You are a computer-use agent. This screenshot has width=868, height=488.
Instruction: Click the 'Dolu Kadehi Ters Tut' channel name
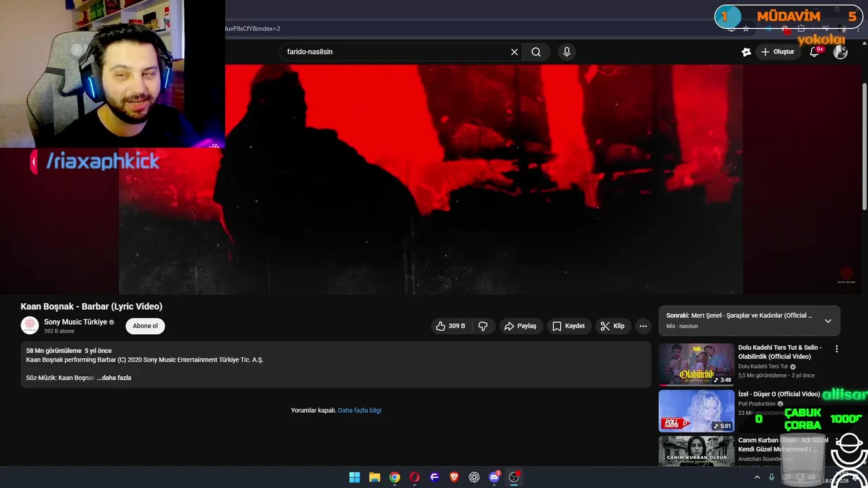[x=763, y=367]
